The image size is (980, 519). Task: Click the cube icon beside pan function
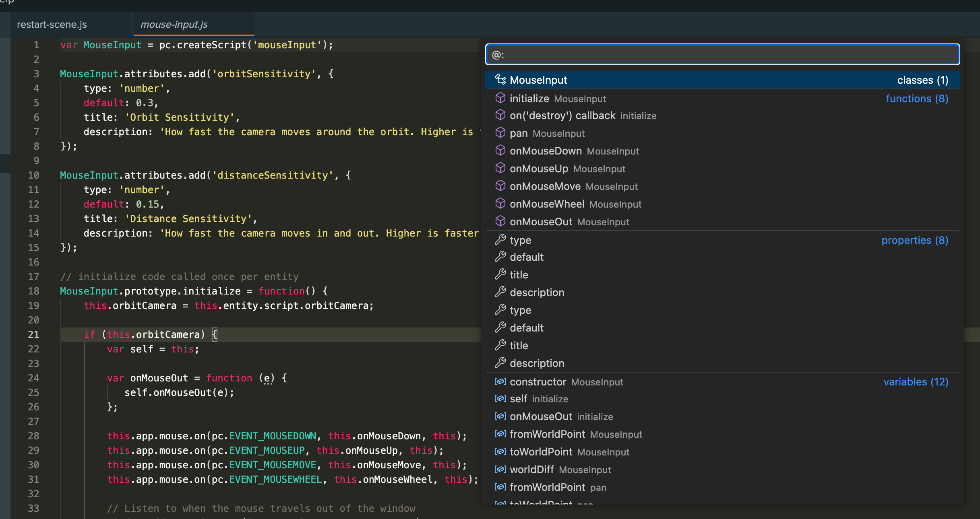[x=500, y=133]
